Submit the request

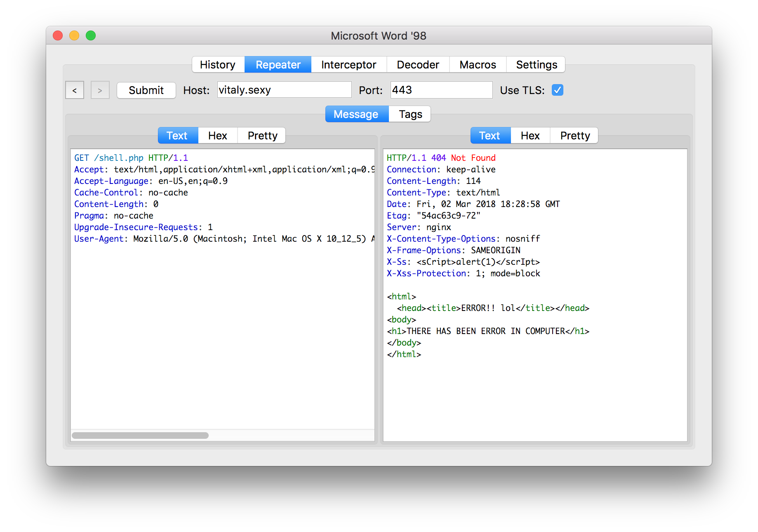(x=146, y=90)
